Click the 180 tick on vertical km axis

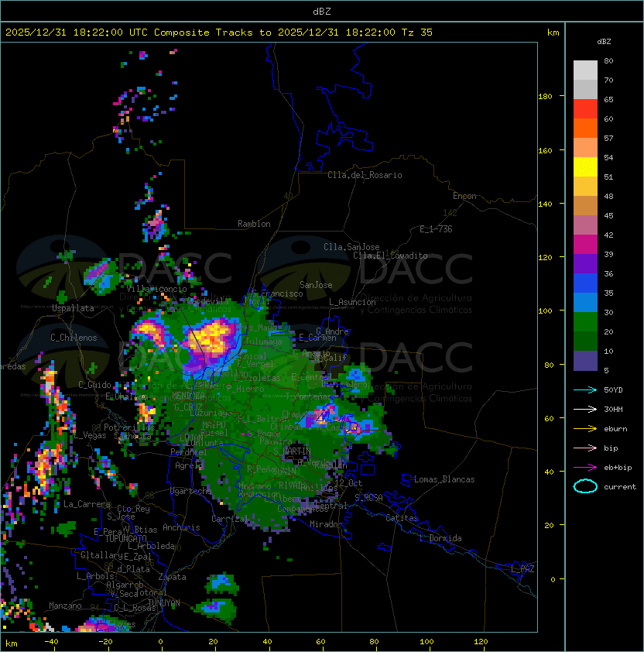pyautogui.click(x=545, y=96)
